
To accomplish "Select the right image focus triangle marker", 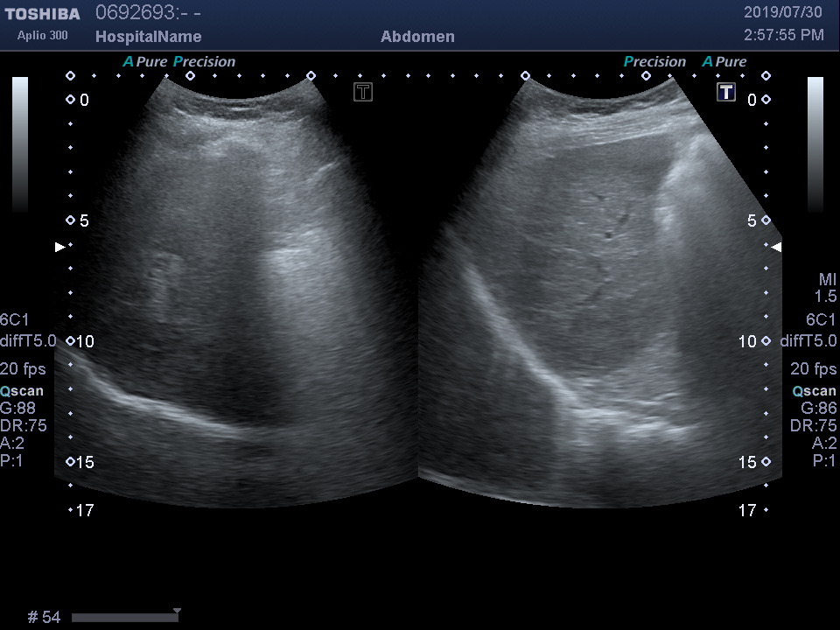I will point(776,247).
